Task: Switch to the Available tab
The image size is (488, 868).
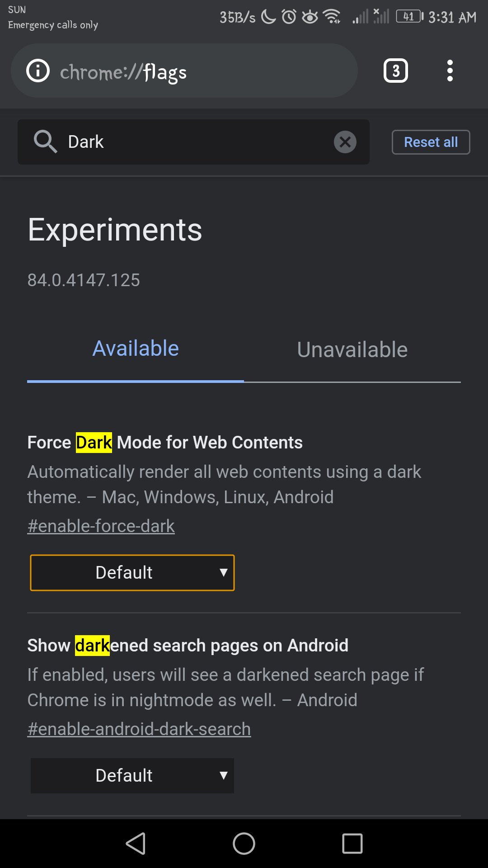Action: [x=136, y=349]
